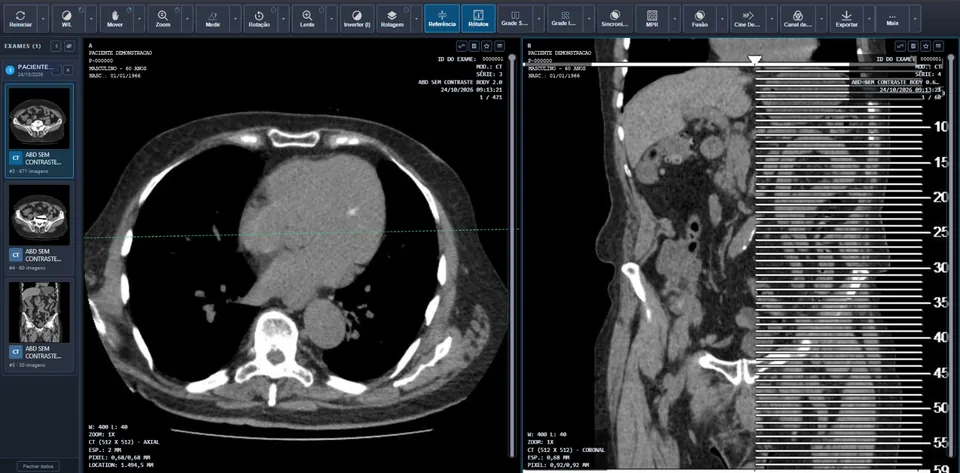Expand the Zoom tool dropdown arrow
Viewport: 960px width, 473px height.
[186, 18]
